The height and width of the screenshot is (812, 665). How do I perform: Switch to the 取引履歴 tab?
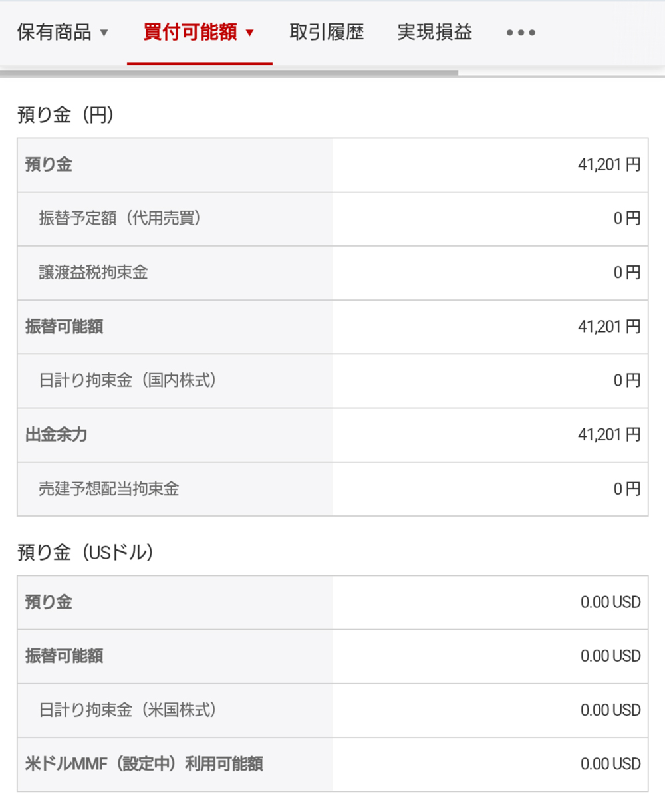[327, 32]
